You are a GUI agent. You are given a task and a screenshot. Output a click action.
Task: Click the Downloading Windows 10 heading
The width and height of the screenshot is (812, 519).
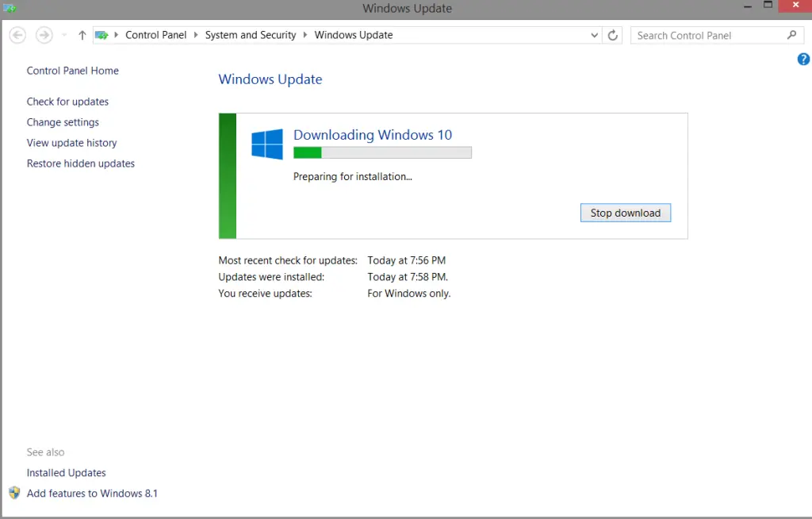click(373, 135)
